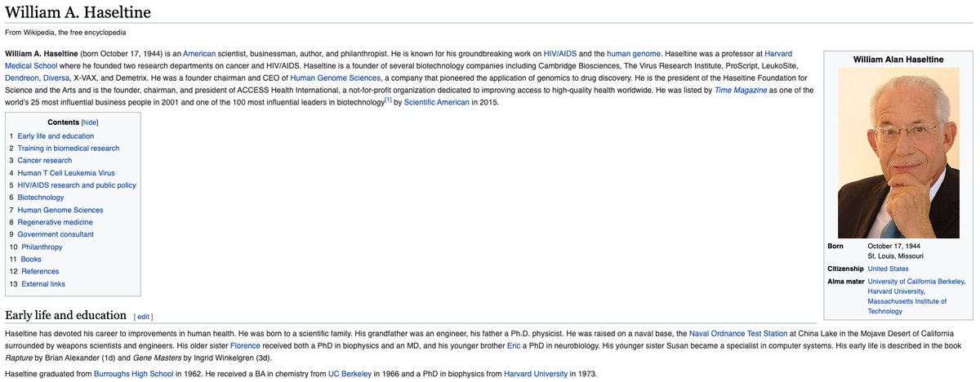Go to Human Genome Sciences contents entry
The image size is (980, 382).
(60, 210)
